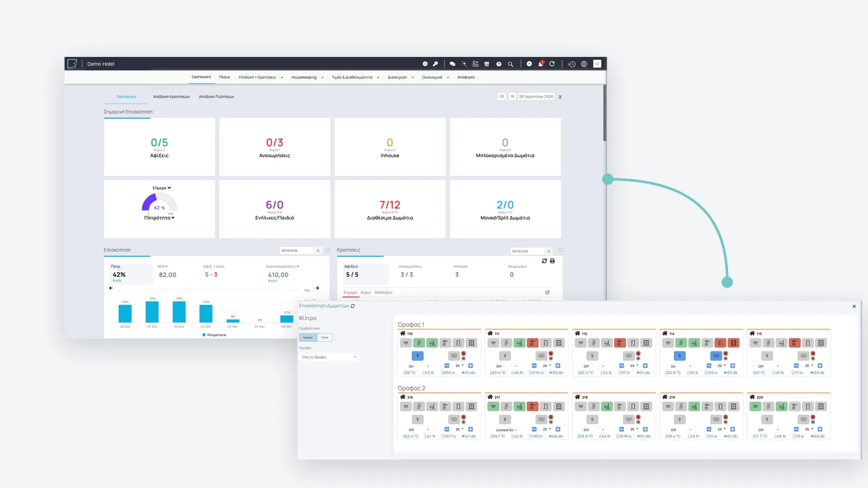Increase temperature in room 110 with plus
Image resolution: width=868 pixels, height=488 pixels.
point(470,365)
